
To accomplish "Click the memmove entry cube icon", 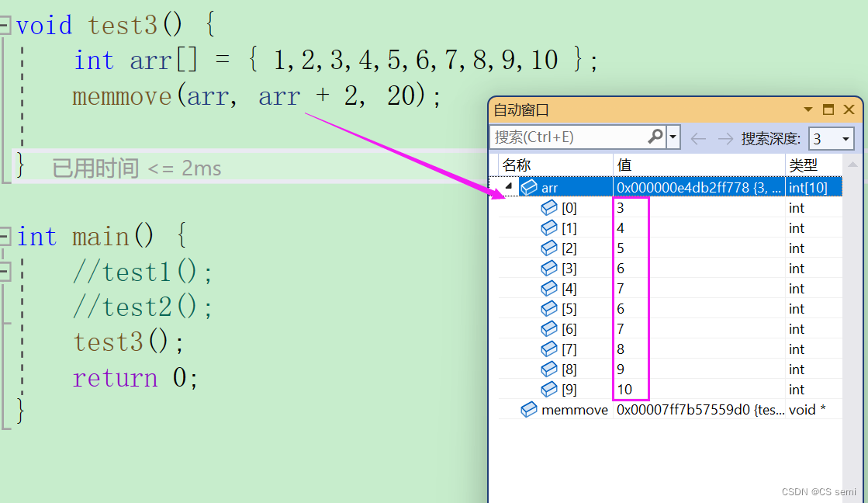I will (529, 409).
